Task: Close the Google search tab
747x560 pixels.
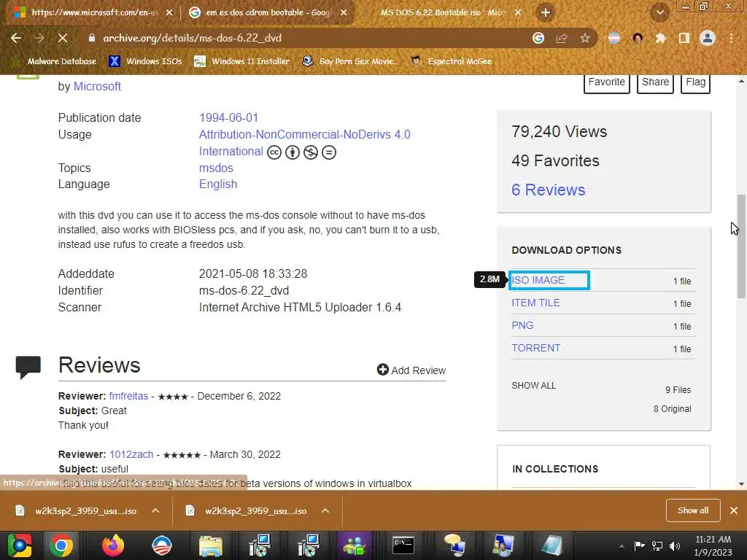Action: click(344, 13)
